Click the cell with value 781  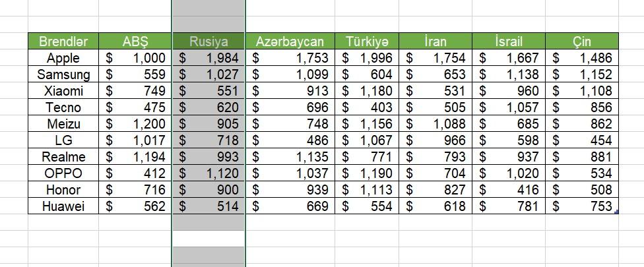(509, 206)
